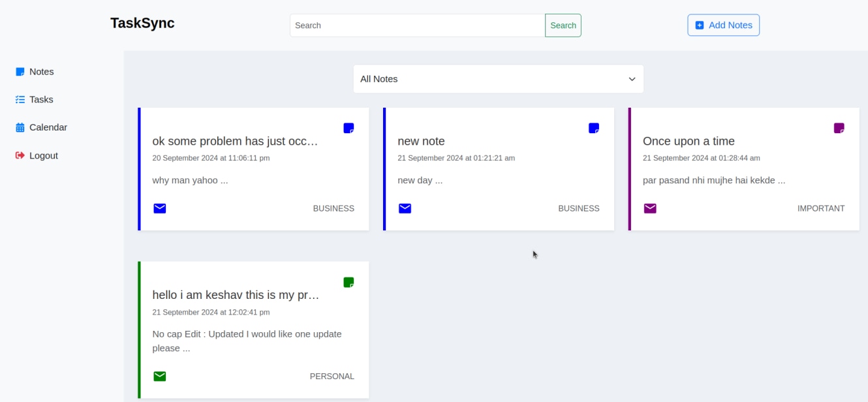Click the purple sticky note icon on 'Once upon a time'
Image resolution: width=868 pixels, height=402 pixels.
(839, 128)
